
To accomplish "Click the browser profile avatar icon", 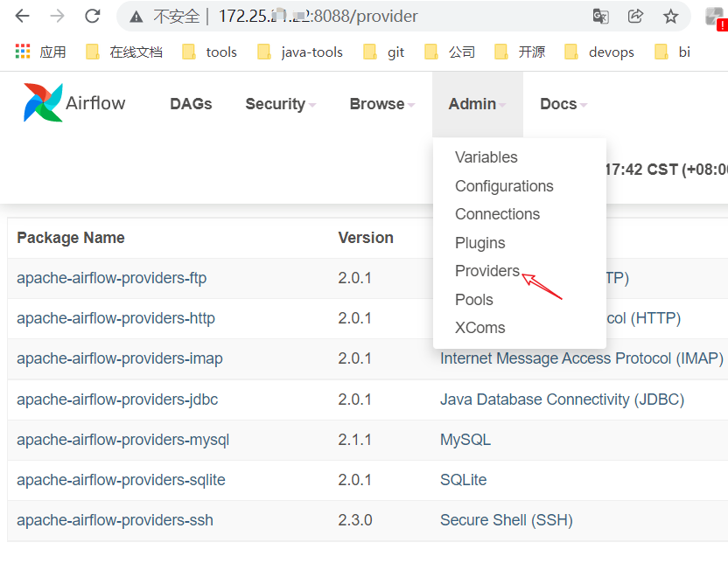I will pyautogui.click(x=714, y=16).
